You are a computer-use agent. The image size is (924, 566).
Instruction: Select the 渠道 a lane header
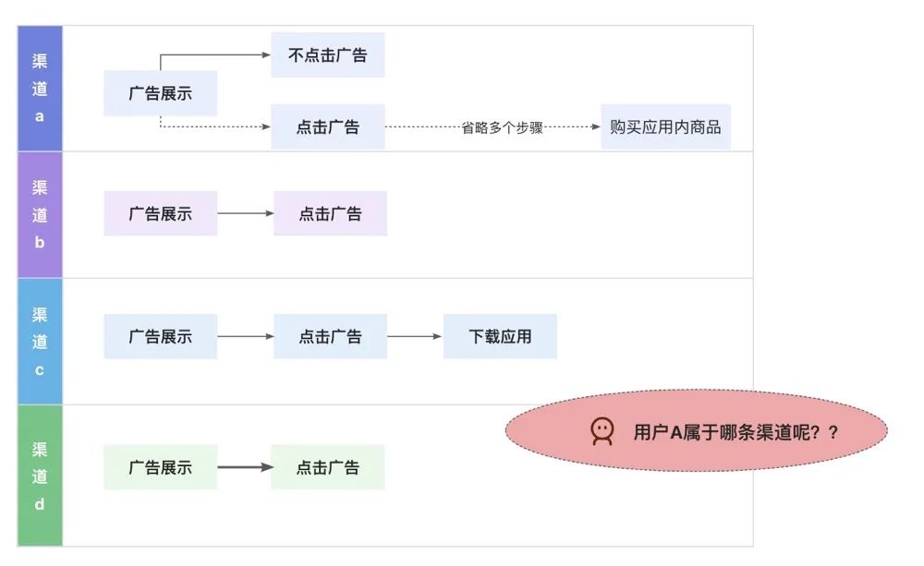point(40,89)
